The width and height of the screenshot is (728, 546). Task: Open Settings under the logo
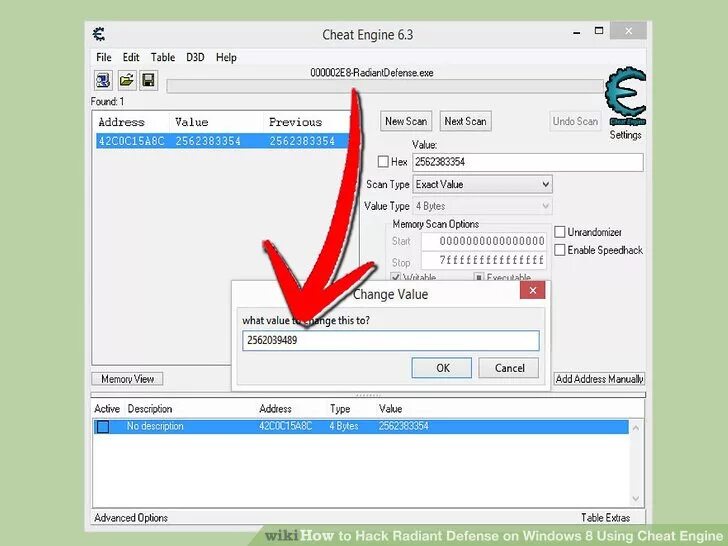click(x=625, y=135)
